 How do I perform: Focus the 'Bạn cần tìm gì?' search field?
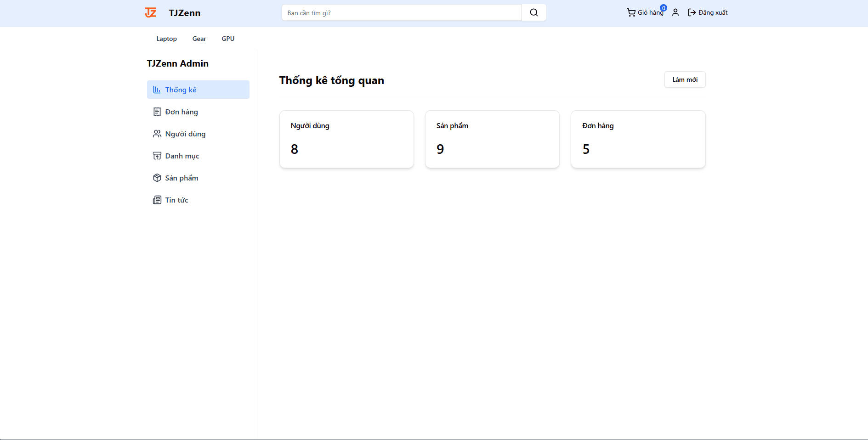point(401,13)
